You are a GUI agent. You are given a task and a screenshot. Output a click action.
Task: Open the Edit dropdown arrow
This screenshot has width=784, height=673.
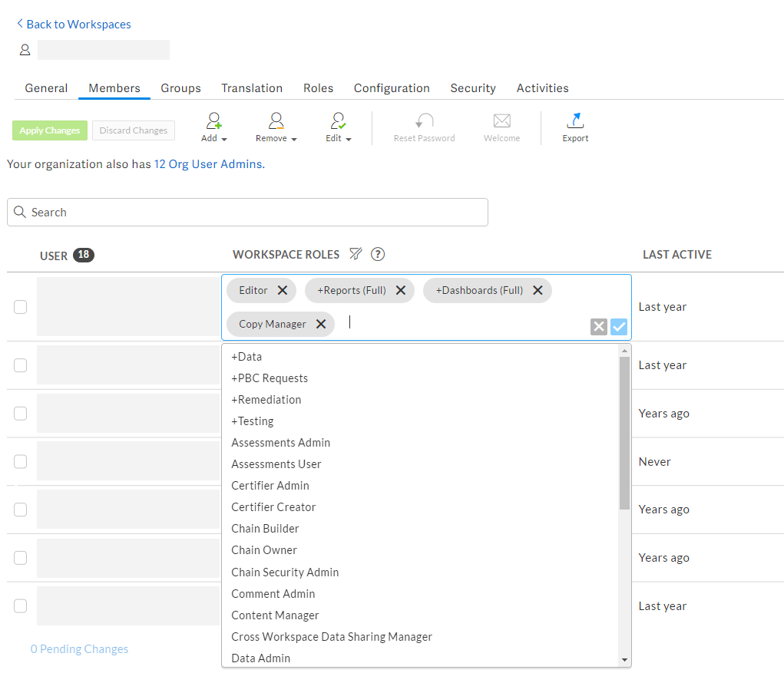coord(349,140)
